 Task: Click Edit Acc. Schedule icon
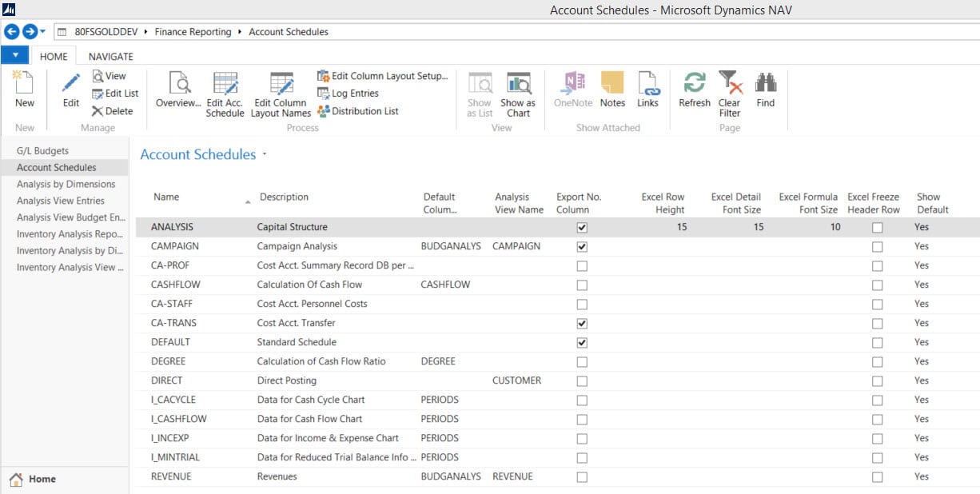[x=225, y=83]
